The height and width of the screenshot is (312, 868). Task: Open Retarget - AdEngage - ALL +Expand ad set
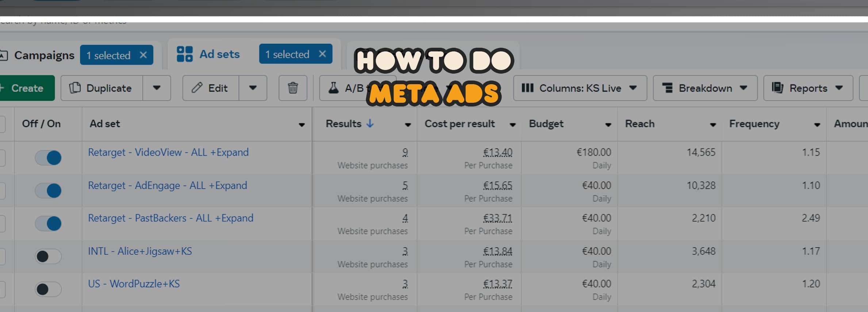coord(168,186)
